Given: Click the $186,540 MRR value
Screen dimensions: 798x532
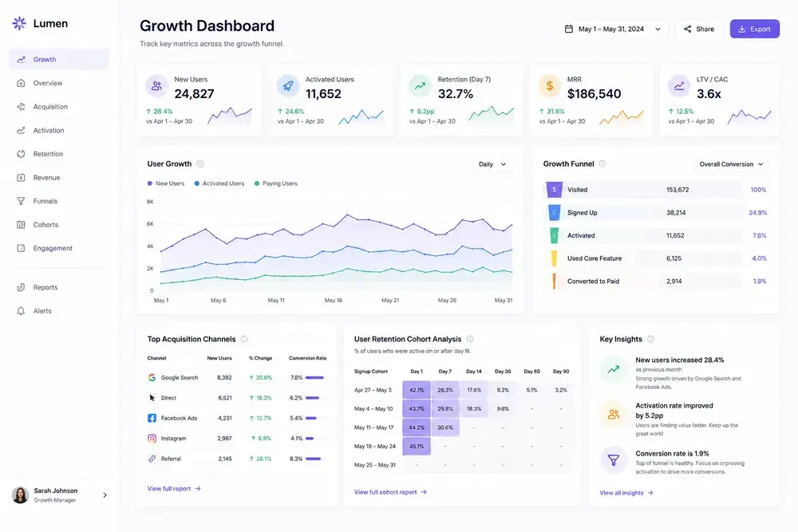Looking at the screenshot, I should coord(594,94).
